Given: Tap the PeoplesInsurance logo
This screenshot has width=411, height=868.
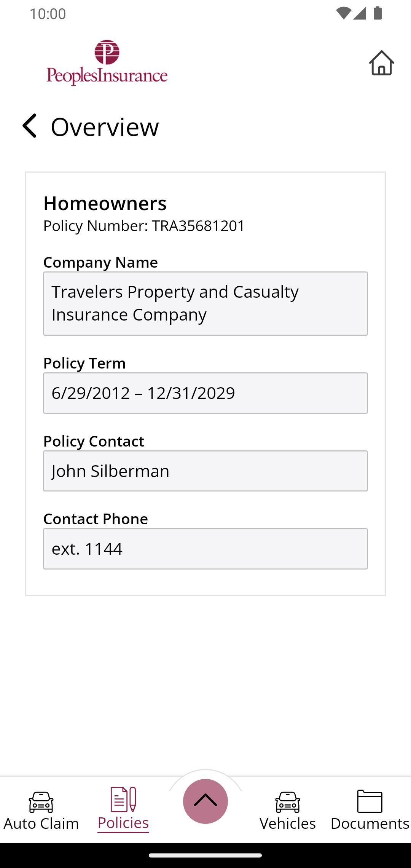Looking at the screenshot, I should pos(107,63).
